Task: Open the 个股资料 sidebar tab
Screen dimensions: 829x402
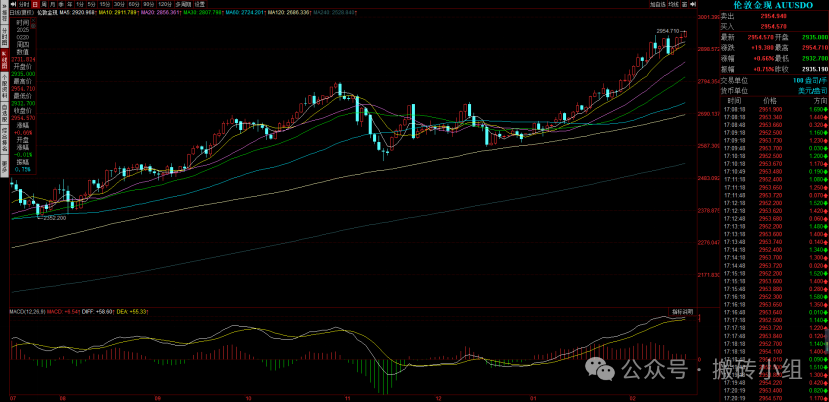Action: coord(4,84)
